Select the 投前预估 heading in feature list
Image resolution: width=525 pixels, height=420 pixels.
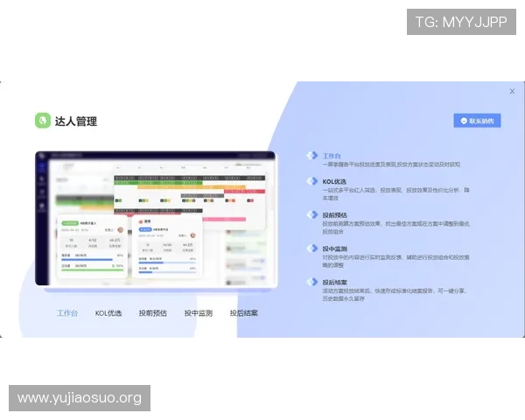pos(334,215)
